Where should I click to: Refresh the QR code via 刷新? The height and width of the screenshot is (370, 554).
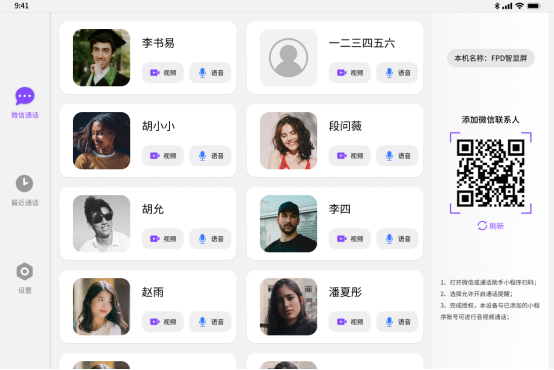490,226
